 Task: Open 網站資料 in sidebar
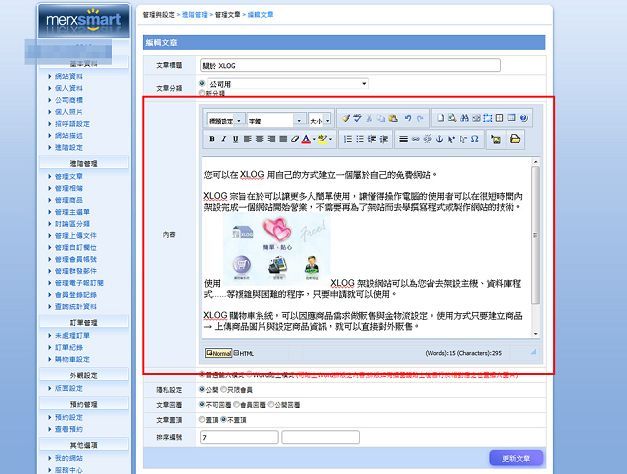point(68,76)
